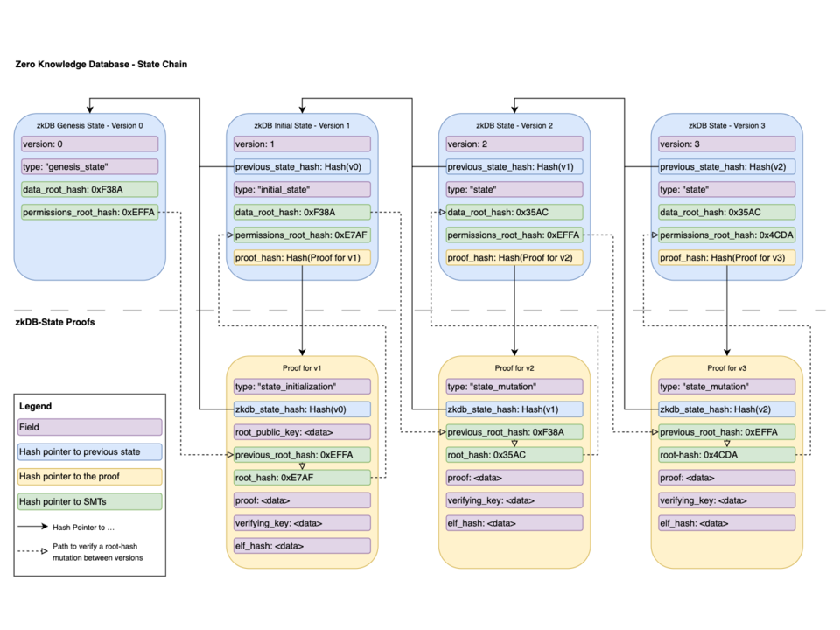
Task: Click the title "Zero Knowledge Database - State Chain"
Action: pos(101,64)
